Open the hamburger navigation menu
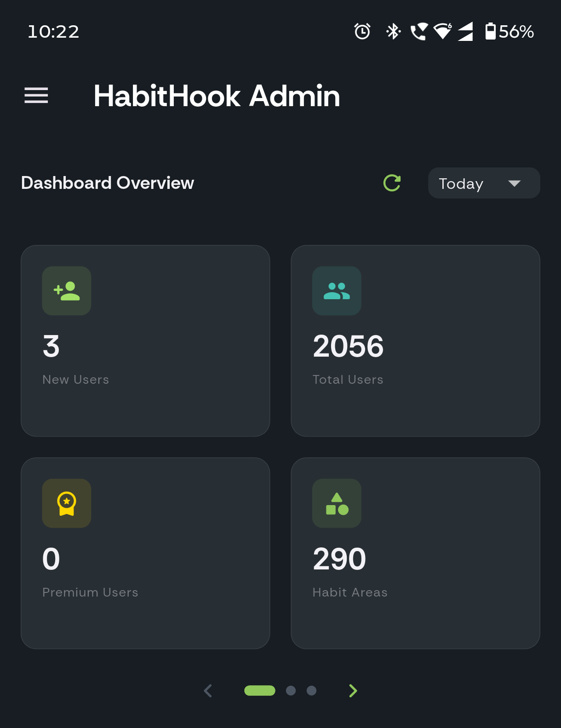 (36, 96)
